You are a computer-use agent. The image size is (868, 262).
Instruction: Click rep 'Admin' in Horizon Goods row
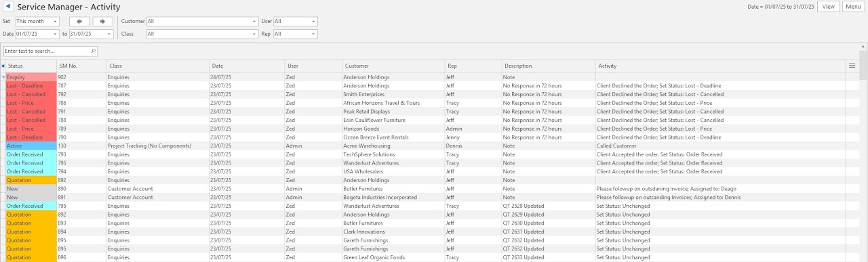454,129
